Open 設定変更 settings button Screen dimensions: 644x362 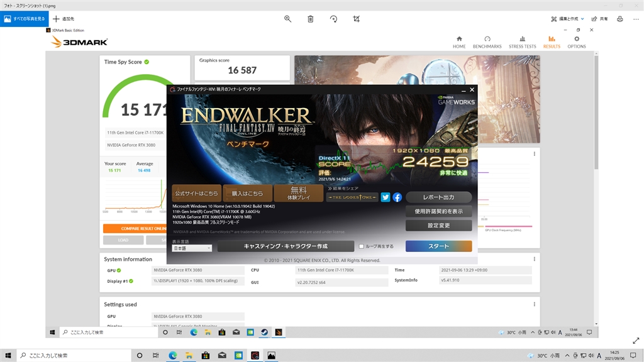click(438, 226)
